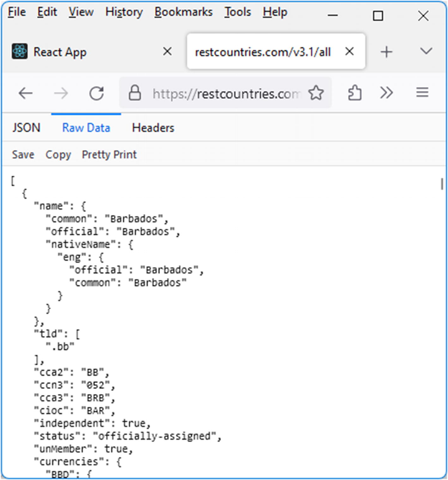Image resolution: width=448 pixels, height=480 pixels.
Task: Click Copy to copy raw data
Action: coord(58,154)
